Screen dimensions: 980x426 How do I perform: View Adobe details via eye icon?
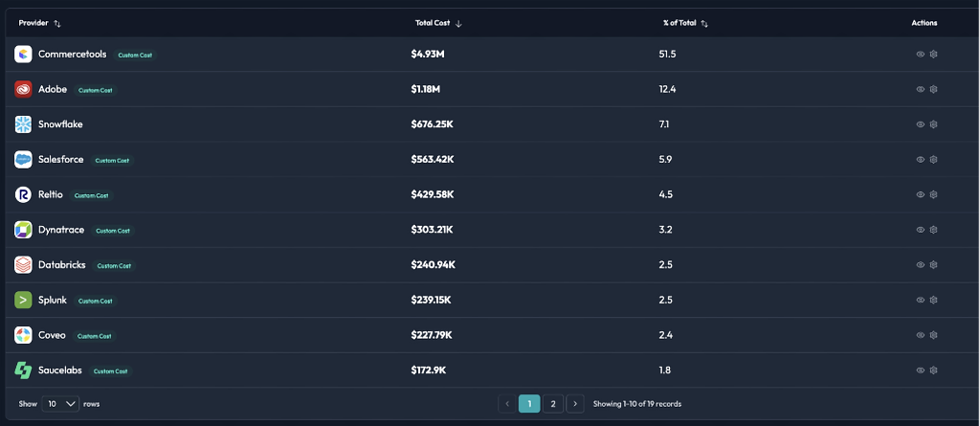point(920,89)
